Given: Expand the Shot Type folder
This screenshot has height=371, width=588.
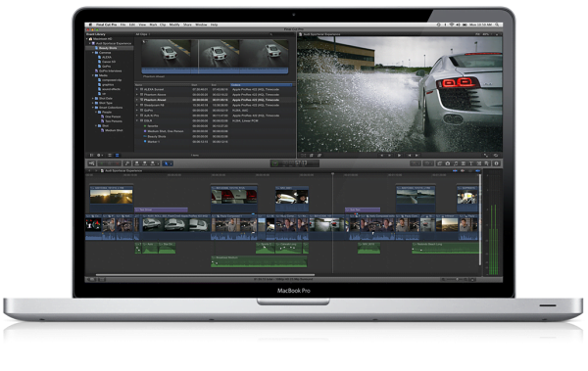Looking at the screenshot, I should click(x=93, y=103).
